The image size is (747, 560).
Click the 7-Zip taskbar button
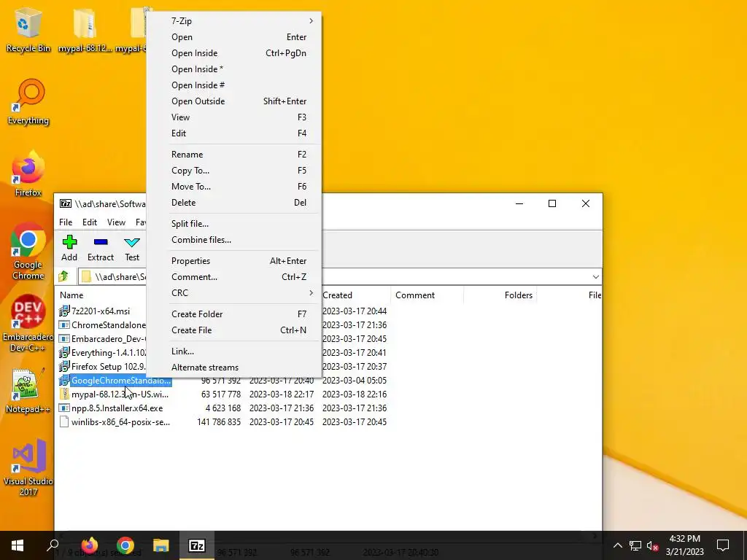197,545
